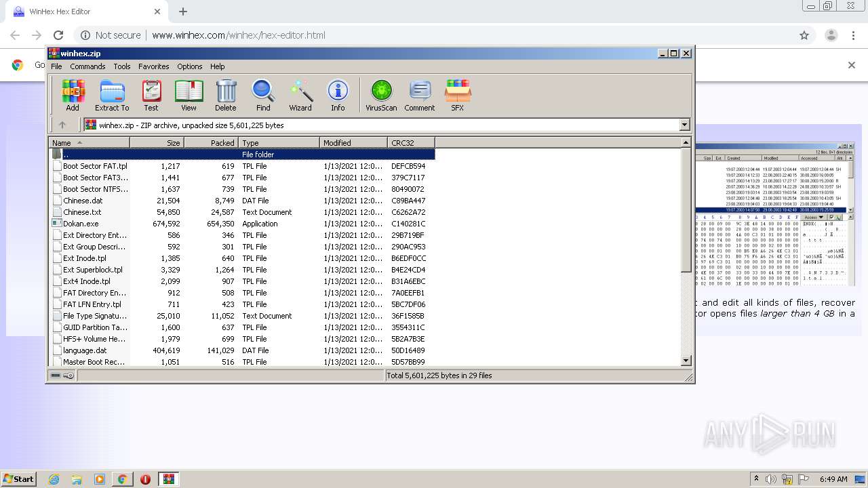Open Internet Explorer from taskbar
Image resolution: width=868 pixels, height=488 pixels.
coord(54,479)
